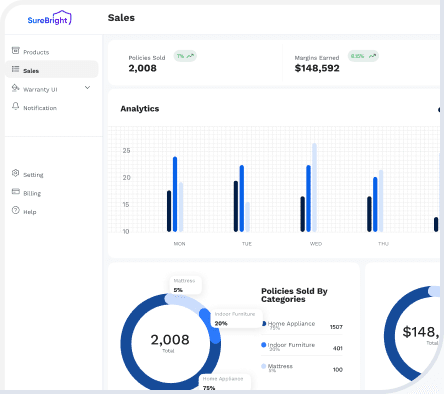
Task: Click the Help question mark icon
Action: 16,210
